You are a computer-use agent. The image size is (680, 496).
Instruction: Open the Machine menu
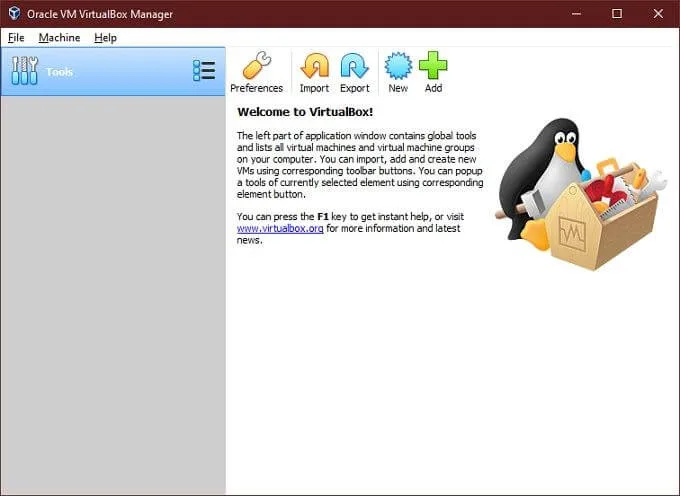pyautogui.click(x=59, y=38)
